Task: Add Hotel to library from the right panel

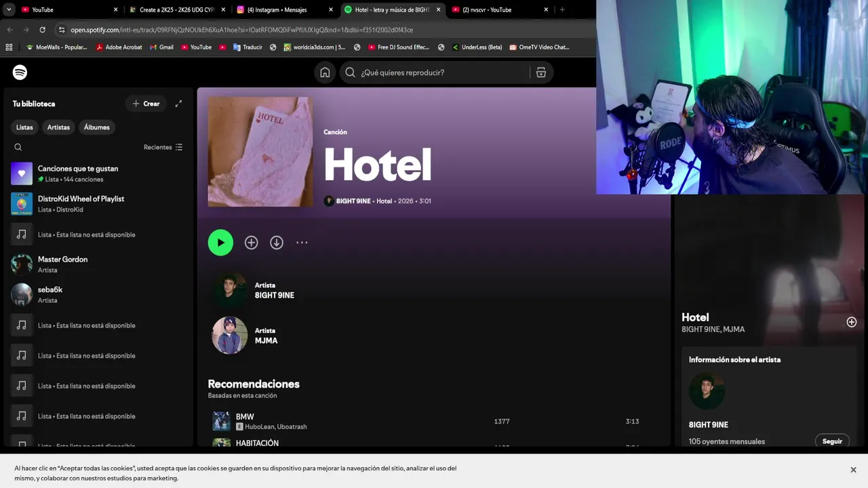Action: (852, 323)
